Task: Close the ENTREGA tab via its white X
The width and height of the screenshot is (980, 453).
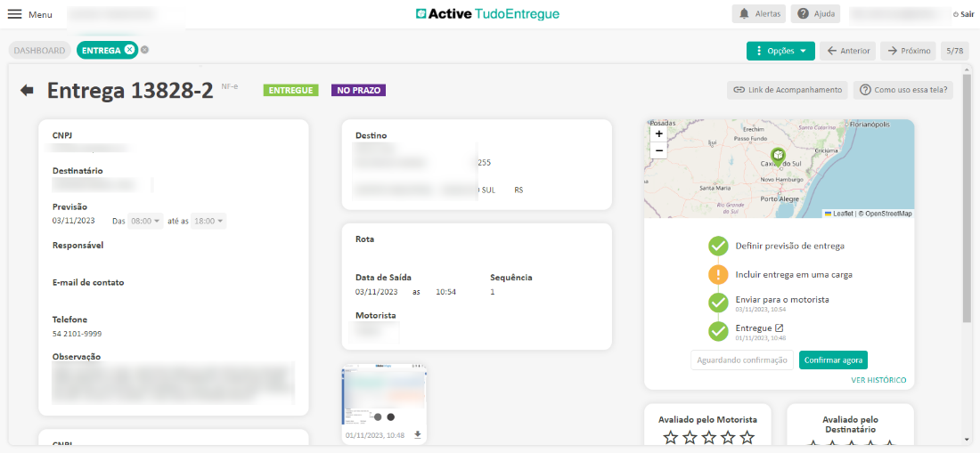Action: pos(129,50)
